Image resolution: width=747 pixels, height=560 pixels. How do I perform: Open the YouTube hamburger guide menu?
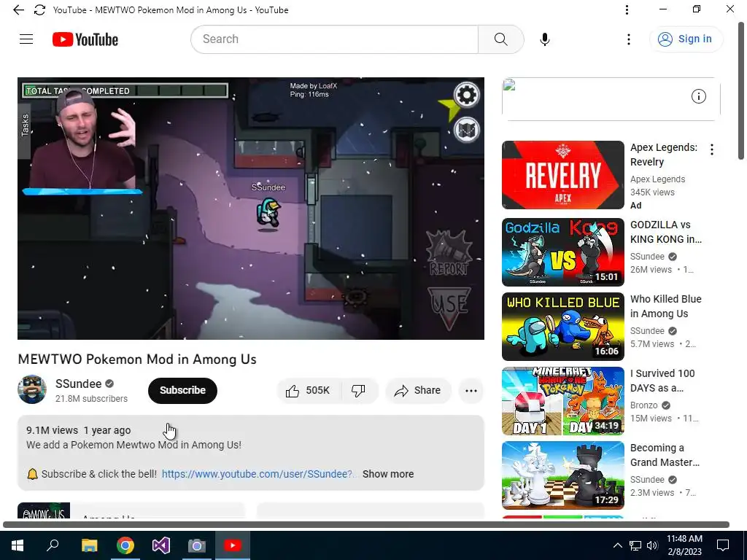(x=26, y=39)
